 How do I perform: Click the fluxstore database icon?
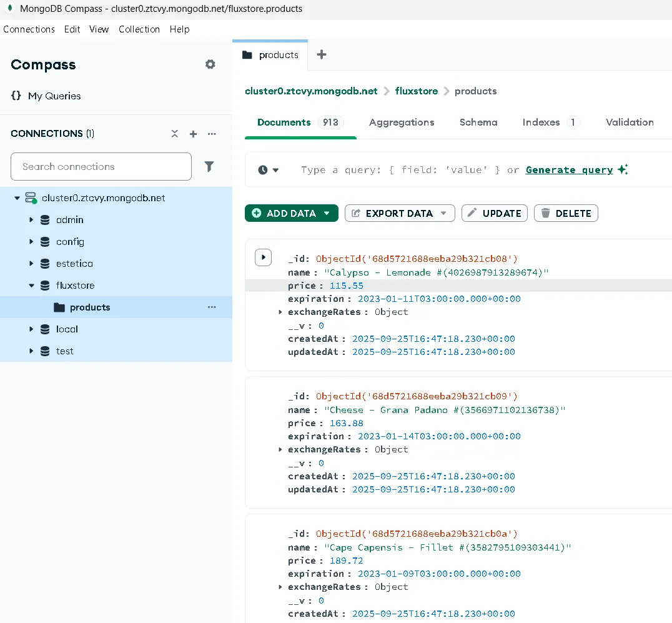coord(45,286)
